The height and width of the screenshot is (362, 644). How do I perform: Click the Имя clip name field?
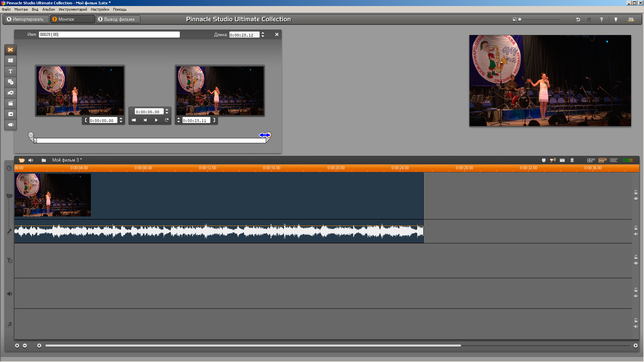(x=109, y=35)
